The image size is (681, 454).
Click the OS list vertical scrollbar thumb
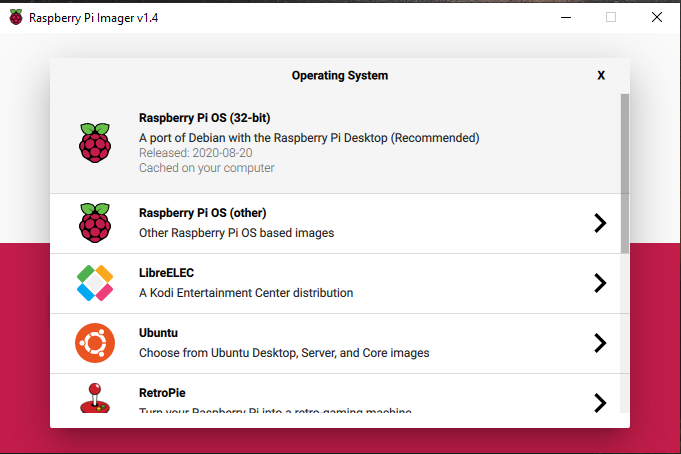point(625,173)
